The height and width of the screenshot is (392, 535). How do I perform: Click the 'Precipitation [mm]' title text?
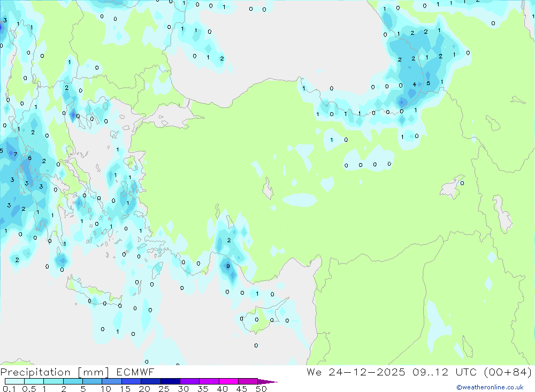[55, 372]
